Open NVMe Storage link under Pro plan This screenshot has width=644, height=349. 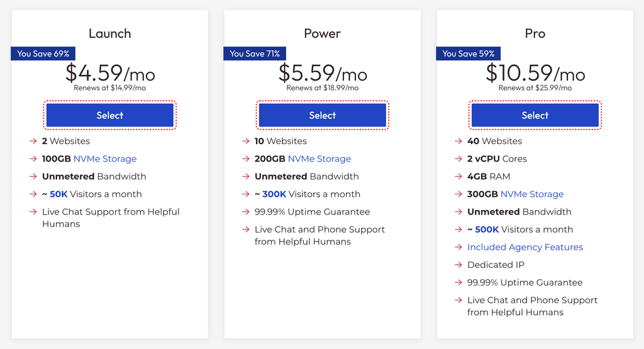532,194
